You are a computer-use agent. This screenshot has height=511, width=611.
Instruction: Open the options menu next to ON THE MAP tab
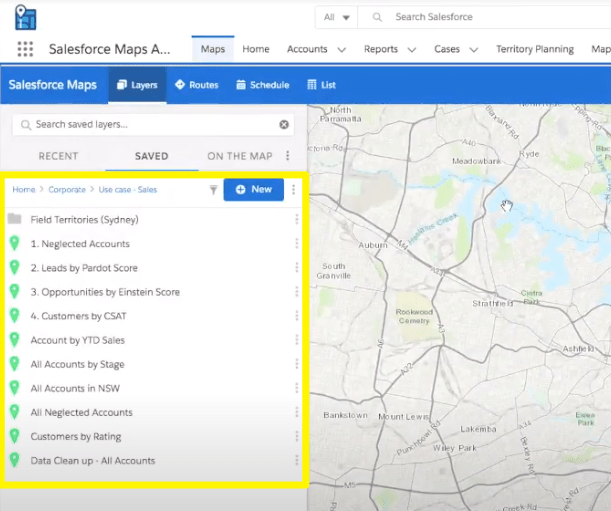[288, 156]
